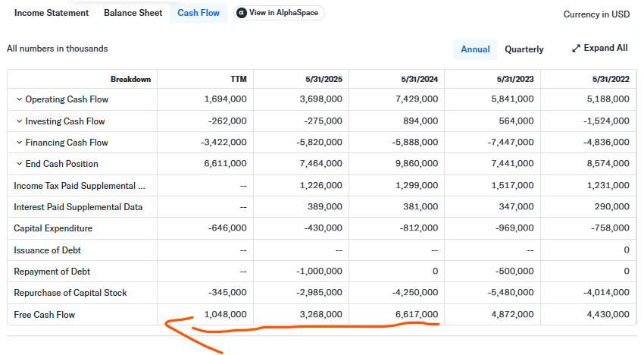Click the TTM column header
The height and width of the screenshot is (355, 644).
pyautogui.click(x=239, y=80)
